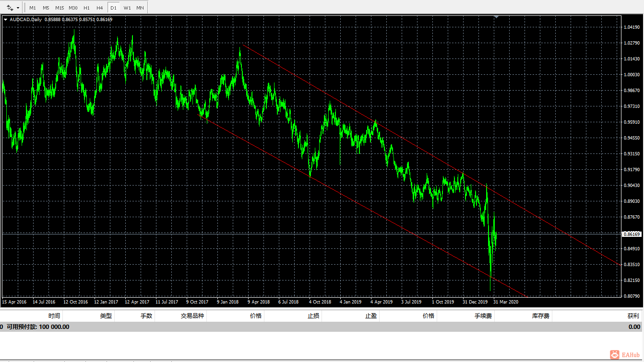Image resolution: width=644 pixels, height=362 pixels.
Task: Select the upper red channel trendline
Action: click(432, 155)
